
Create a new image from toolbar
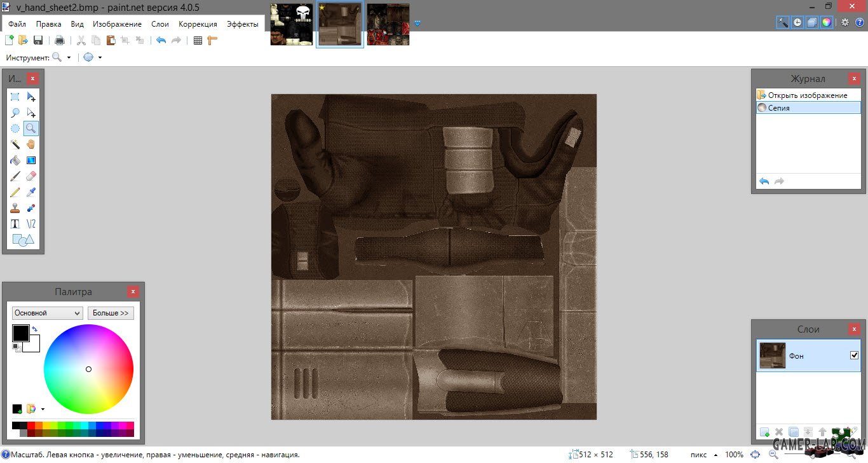pos(9,40)
